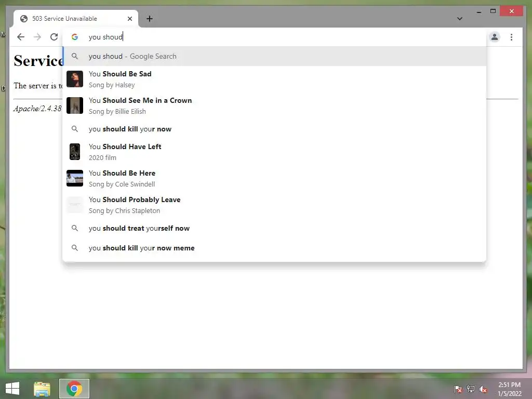
Task: Choose 'You Should Have Left' film suggestion
Action: [x=274, y=152]
